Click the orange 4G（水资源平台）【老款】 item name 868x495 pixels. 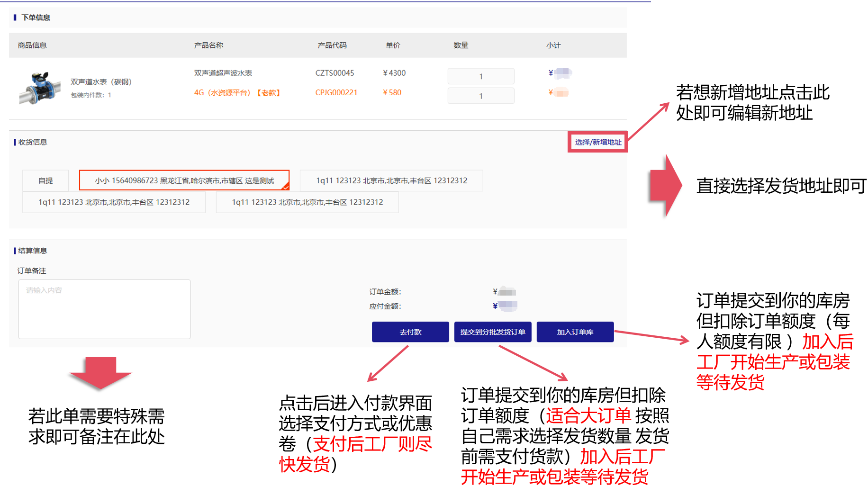pos(237,93)
